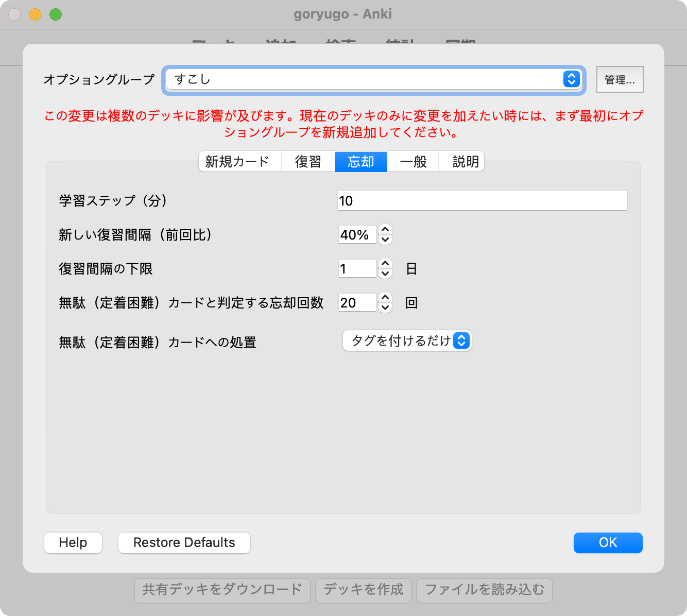
Task: Increase the 忘却回数 threshold with up arrow
Action: click(385, 298)
